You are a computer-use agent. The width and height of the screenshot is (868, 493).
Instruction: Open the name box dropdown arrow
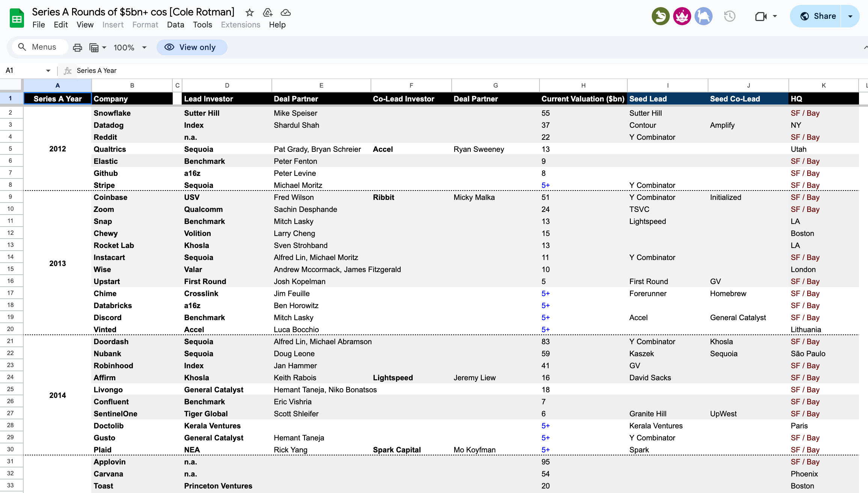(48, 71)
